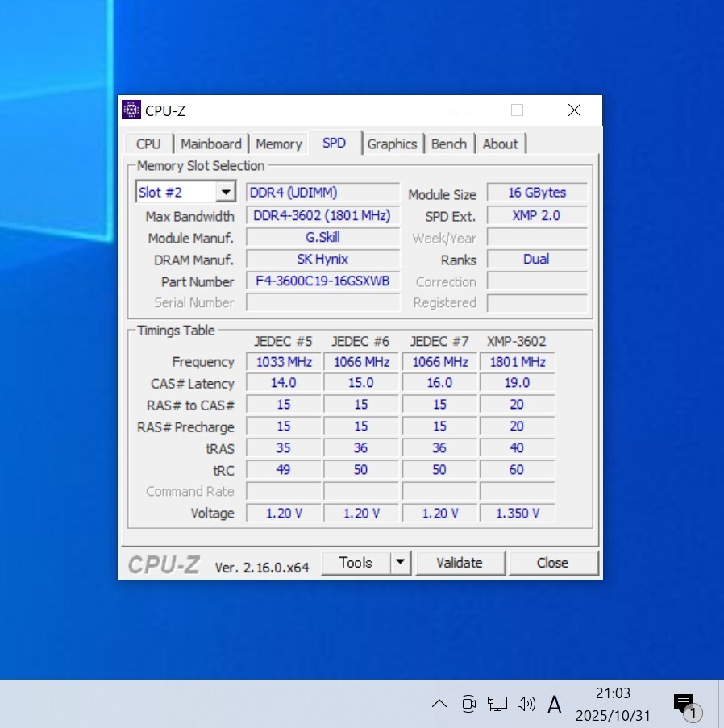Open the Bench tab
This screenshot has width=724, height=728.
click(449, 144)
